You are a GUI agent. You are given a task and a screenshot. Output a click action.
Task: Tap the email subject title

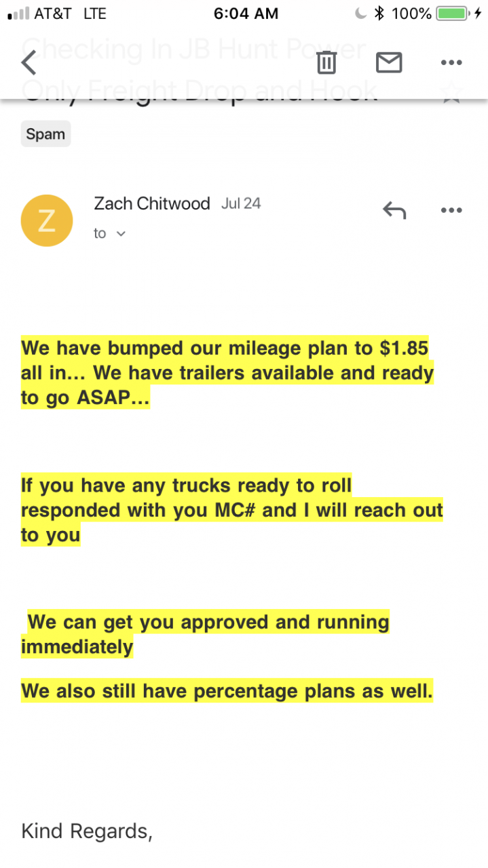(200, 69)
